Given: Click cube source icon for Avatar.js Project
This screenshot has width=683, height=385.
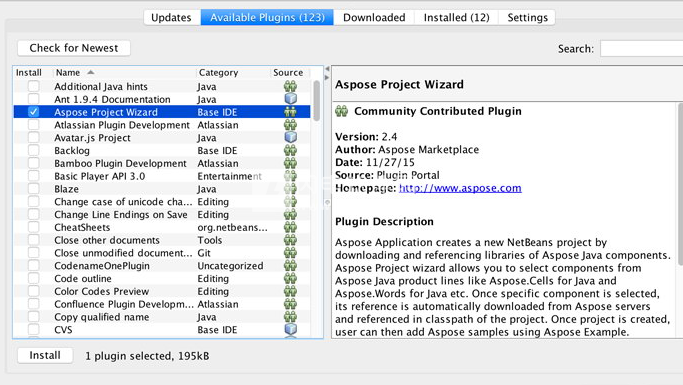Looking at the screenshot, I should tap(291, 137).
